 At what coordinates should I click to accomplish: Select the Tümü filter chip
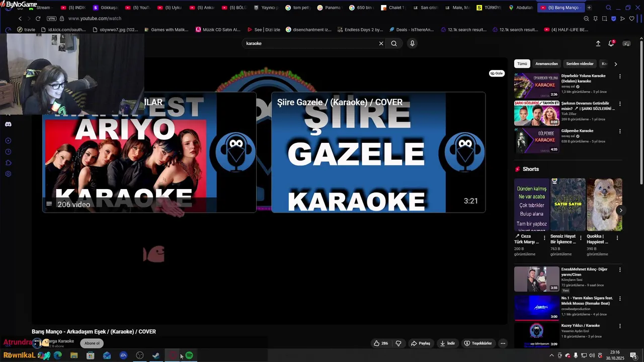[522, 64]
